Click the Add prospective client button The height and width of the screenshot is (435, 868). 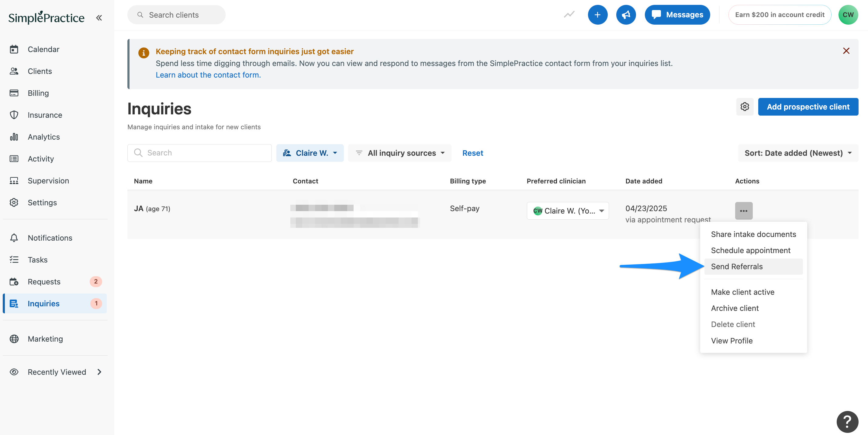click(808, 107)
